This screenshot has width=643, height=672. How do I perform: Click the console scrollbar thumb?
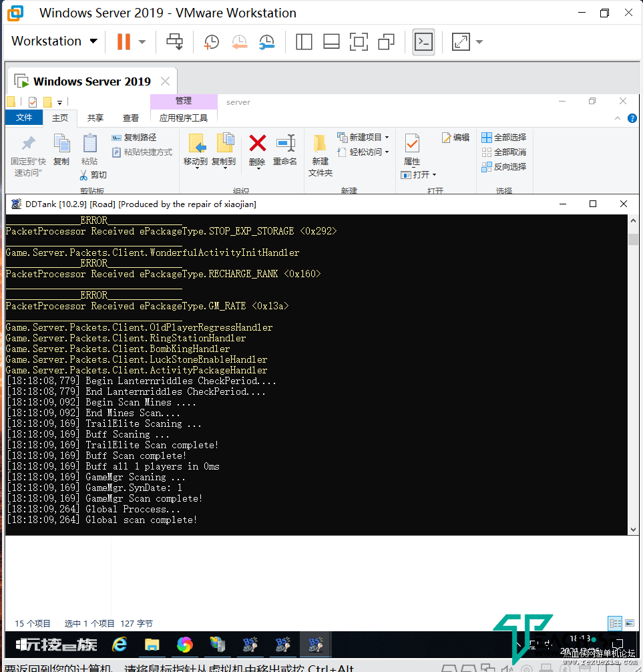[633, 239]
